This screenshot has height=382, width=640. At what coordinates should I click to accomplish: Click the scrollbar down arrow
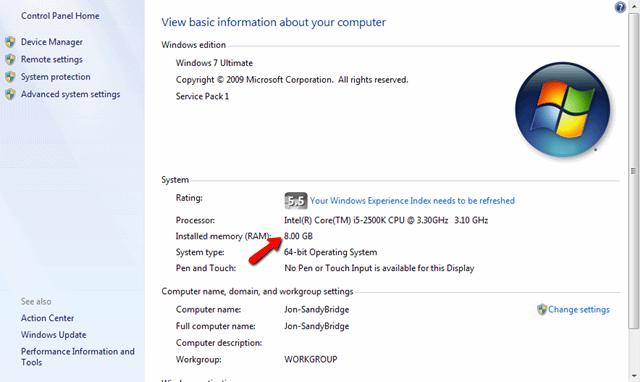(x=634, y=375)
